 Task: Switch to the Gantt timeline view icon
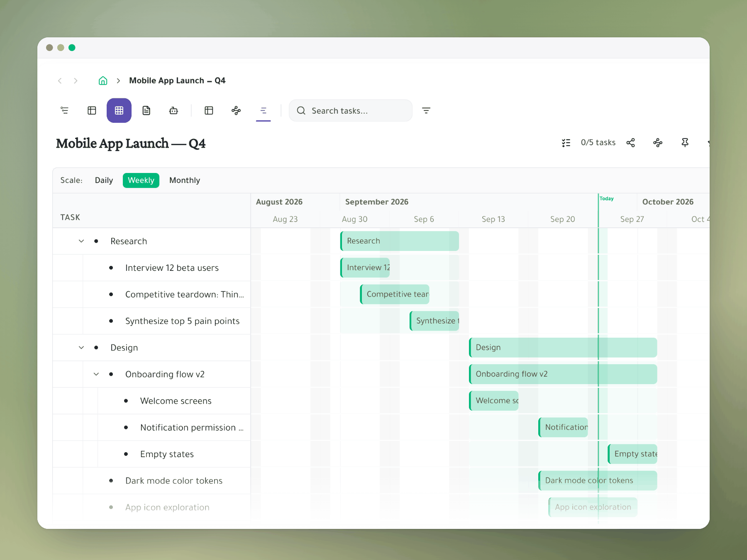click(x=264, y=110)
